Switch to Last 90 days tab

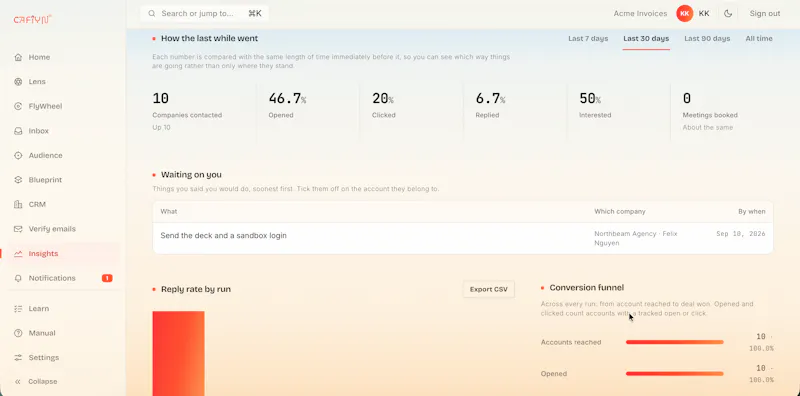click(x=707, y=39)
